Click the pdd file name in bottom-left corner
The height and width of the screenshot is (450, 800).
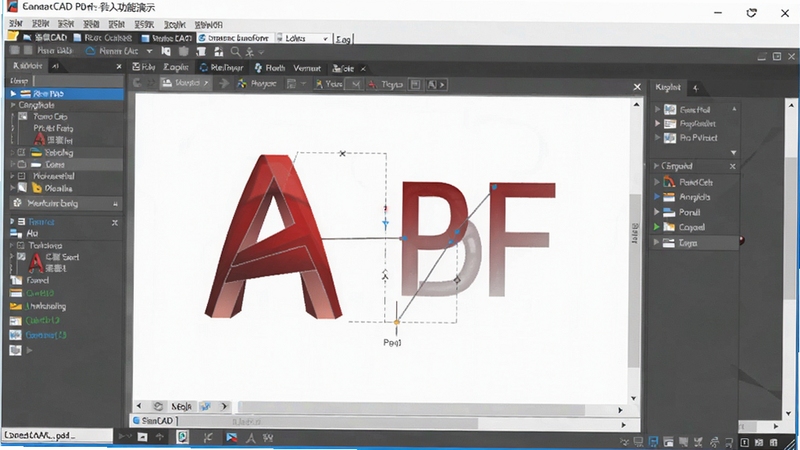40,435
